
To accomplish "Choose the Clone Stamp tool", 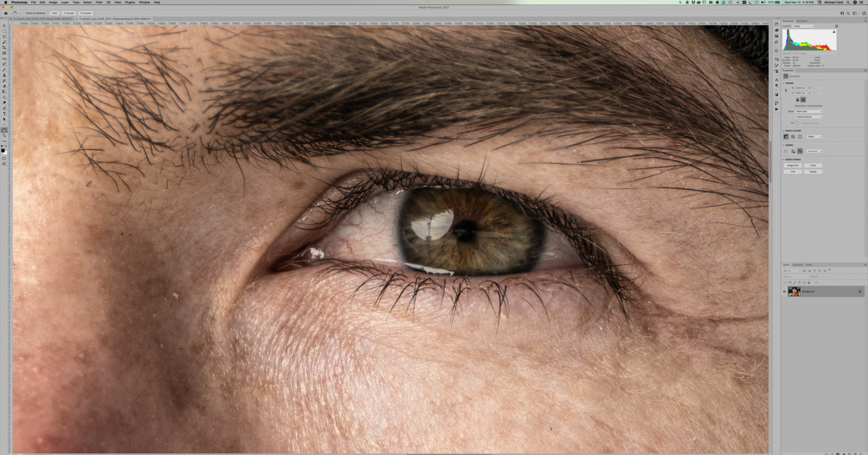I will 4,75.
